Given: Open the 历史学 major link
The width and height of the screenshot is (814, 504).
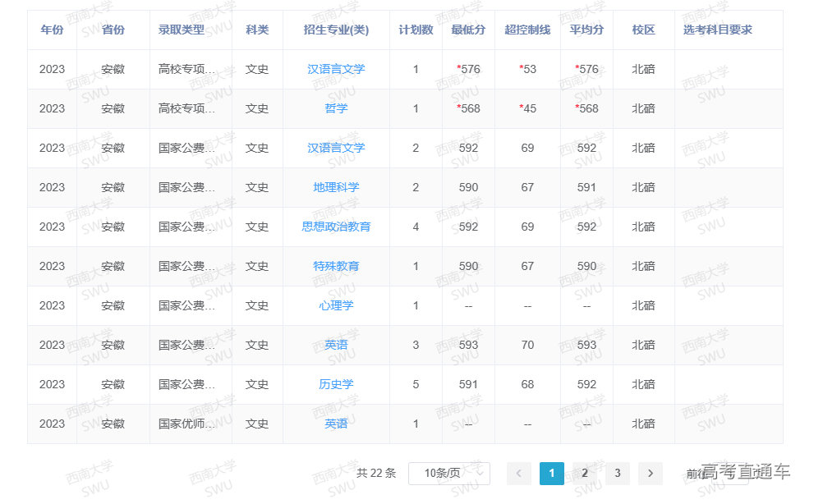Looking at the screenshot, I should click(x=336, y=384).
